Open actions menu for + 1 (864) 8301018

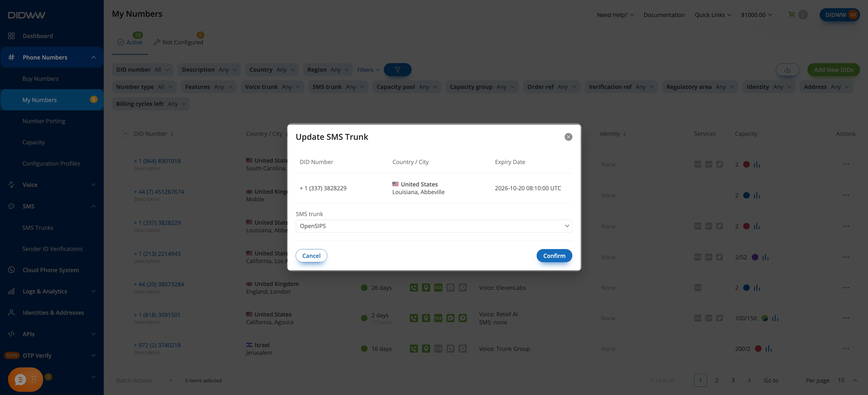pos(845,164)
